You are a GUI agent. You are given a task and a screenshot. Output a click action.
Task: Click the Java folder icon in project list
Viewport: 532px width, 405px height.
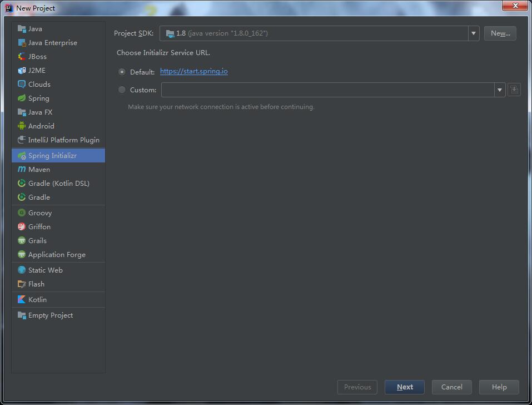click(22, 29)
